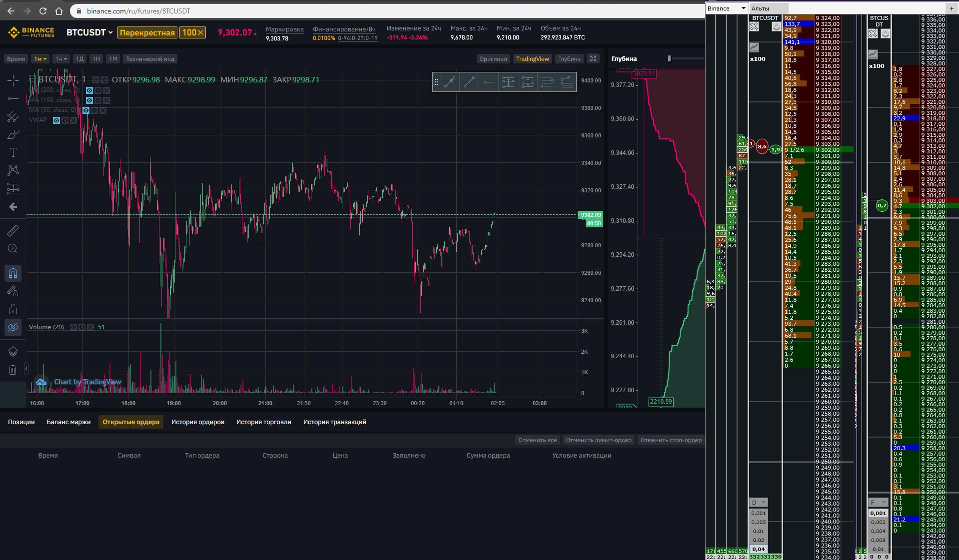Add new tab with plus button
The image size is (959, 560).
(951, 8)
